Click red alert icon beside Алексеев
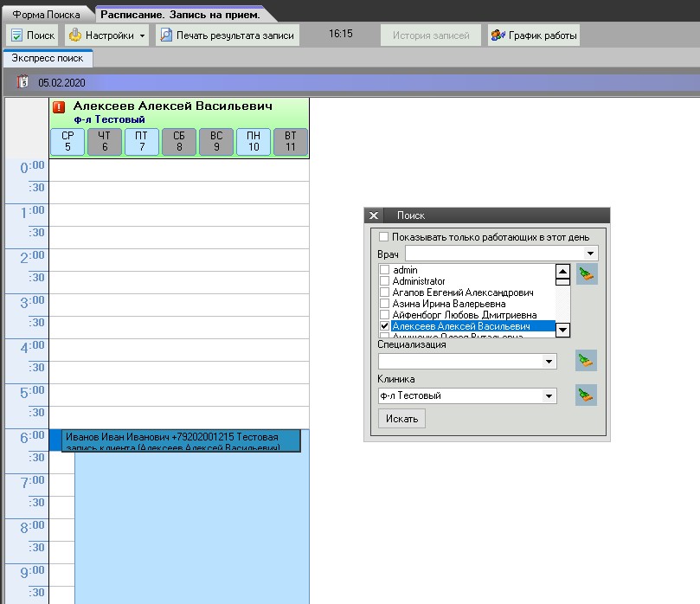Screen dimensions: 700x604 click(59, 107)
